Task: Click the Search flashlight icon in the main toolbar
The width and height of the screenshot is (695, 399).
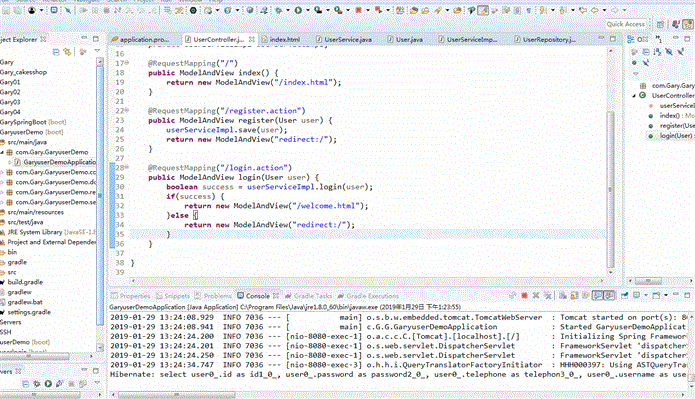Action: [x=438, y=10]
